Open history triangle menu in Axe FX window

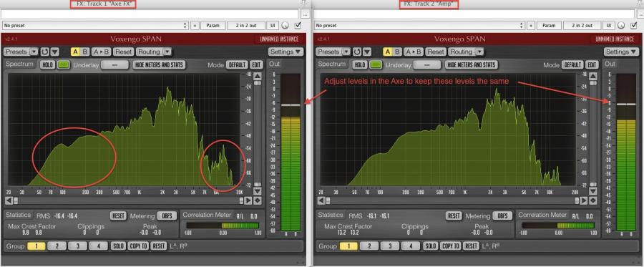coord(54,52)
